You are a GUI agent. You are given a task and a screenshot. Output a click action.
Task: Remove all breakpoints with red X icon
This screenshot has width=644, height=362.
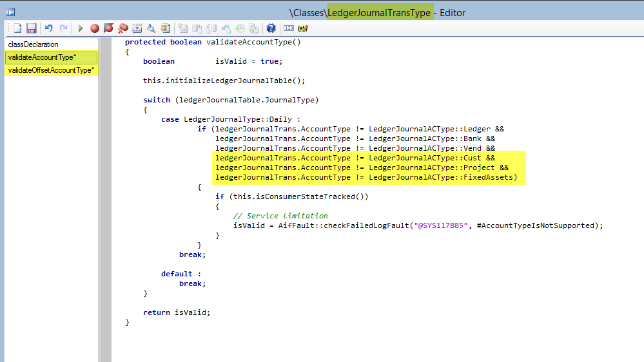click(123, 28)
